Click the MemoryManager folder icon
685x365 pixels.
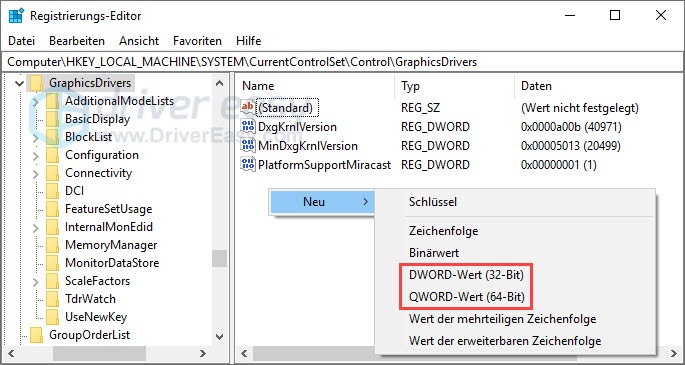[52, 245]
